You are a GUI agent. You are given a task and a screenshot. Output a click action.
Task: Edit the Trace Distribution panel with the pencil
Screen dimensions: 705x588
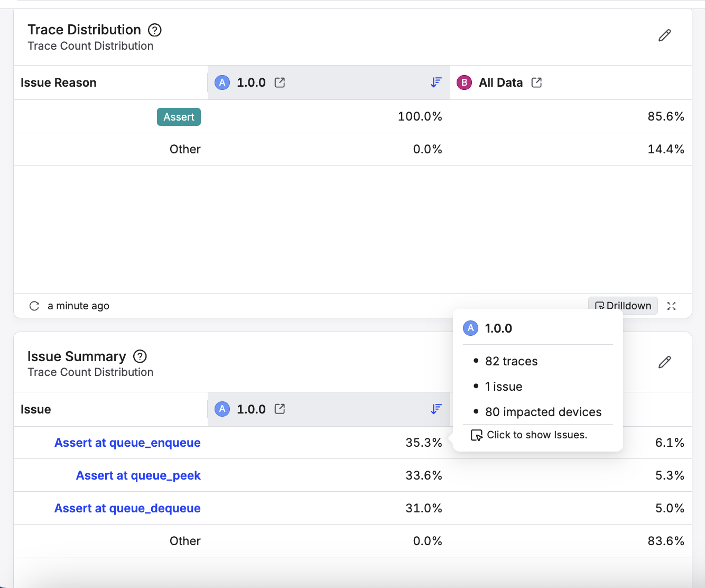pyautogui.click(x=664, y=35)
